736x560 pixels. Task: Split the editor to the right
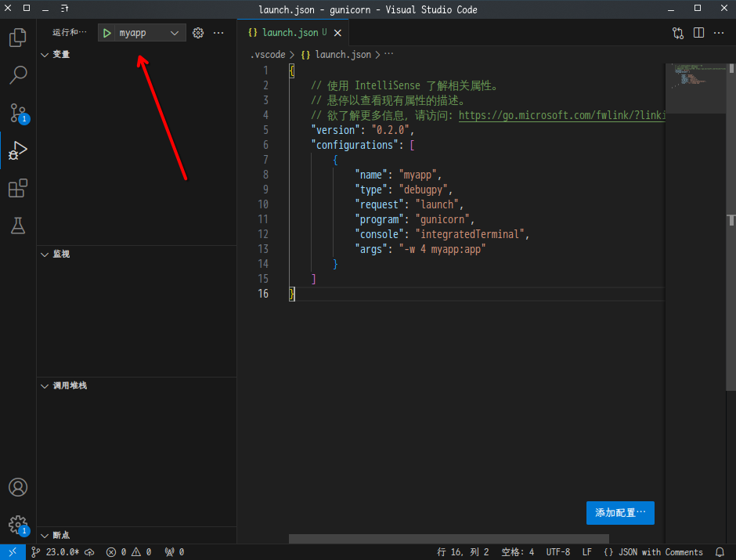click(x=698, y=33)
